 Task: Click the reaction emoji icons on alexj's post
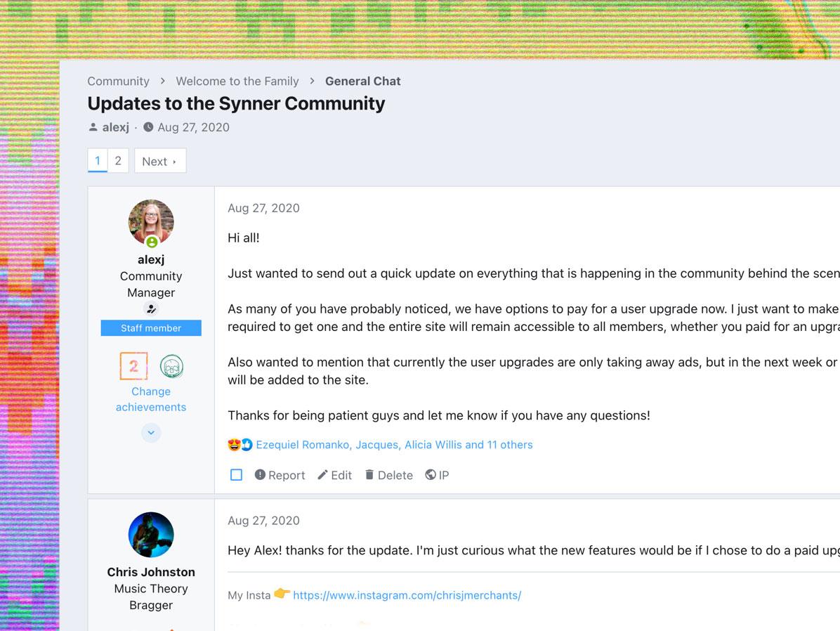(239, 445)
